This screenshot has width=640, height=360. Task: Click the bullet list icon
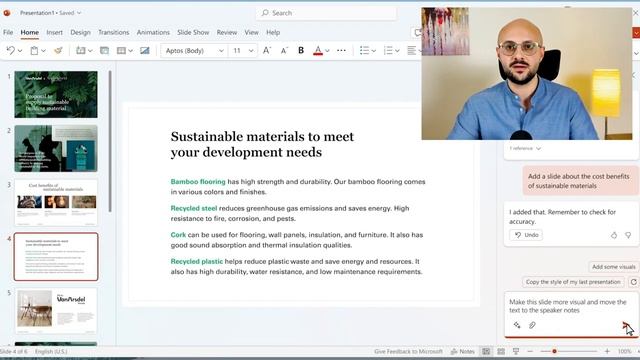(x=364, y=51)
